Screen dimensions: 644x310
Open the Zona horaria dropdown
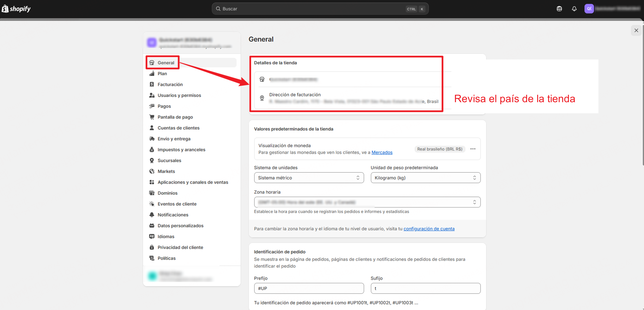click(x=367, y=202)
